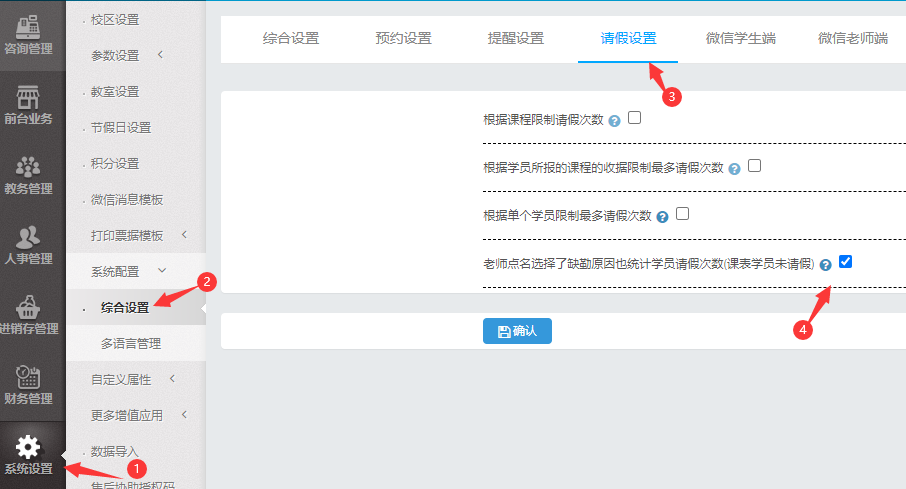Screen dimensions: 906x489
Task: Open 教室设置 in side menu
Action: click(115, 92)
